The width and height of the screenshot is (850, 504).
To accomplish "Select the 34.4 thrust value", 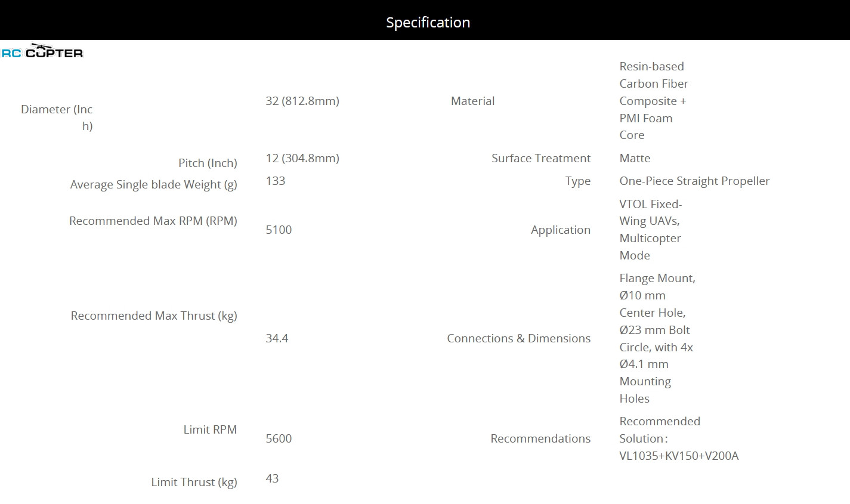I will pos(277,338).
